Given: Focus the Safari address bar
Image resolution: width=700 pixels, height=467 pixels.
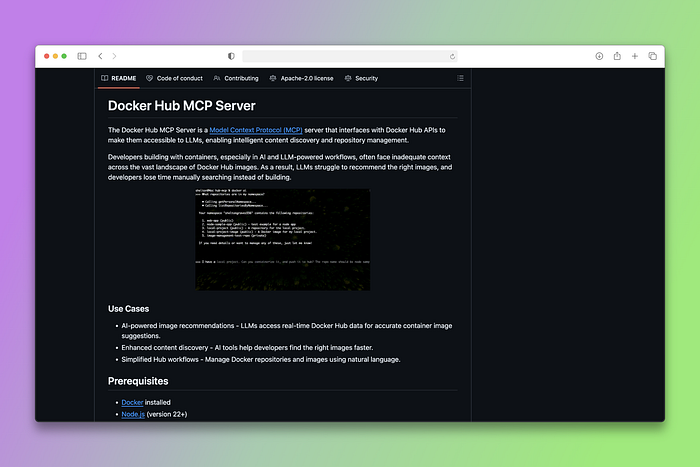Looking at the screenshot, I should 350,56.
